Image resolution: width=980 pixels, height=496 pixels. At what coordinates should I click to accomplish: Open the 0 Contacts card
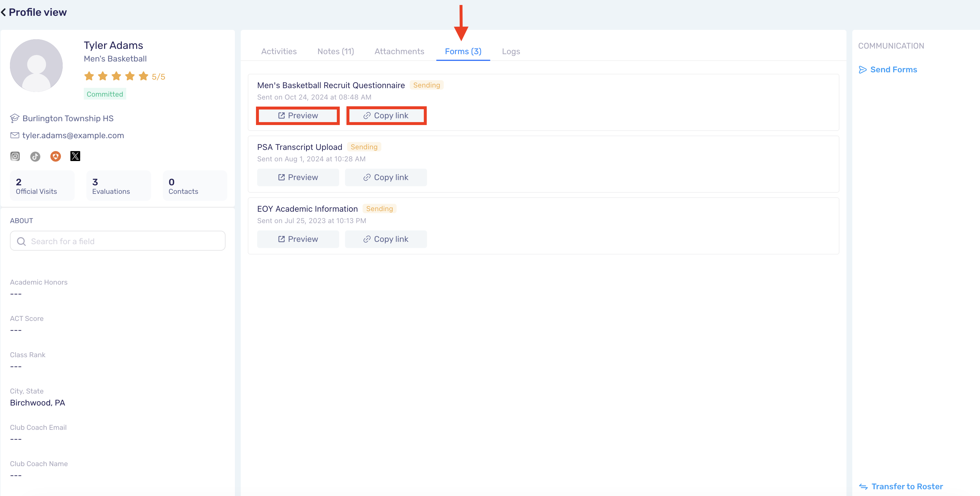point(195,186)
